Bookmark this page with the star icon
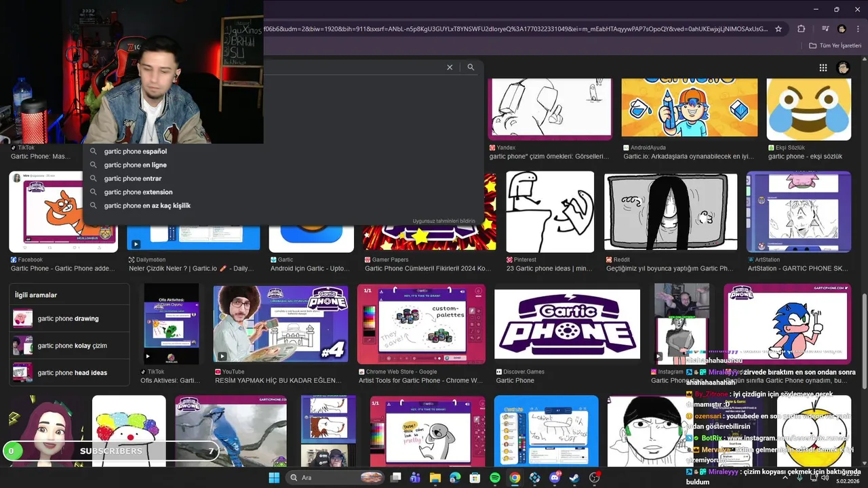This screenshot has height=488, width=868. point(778,29)
